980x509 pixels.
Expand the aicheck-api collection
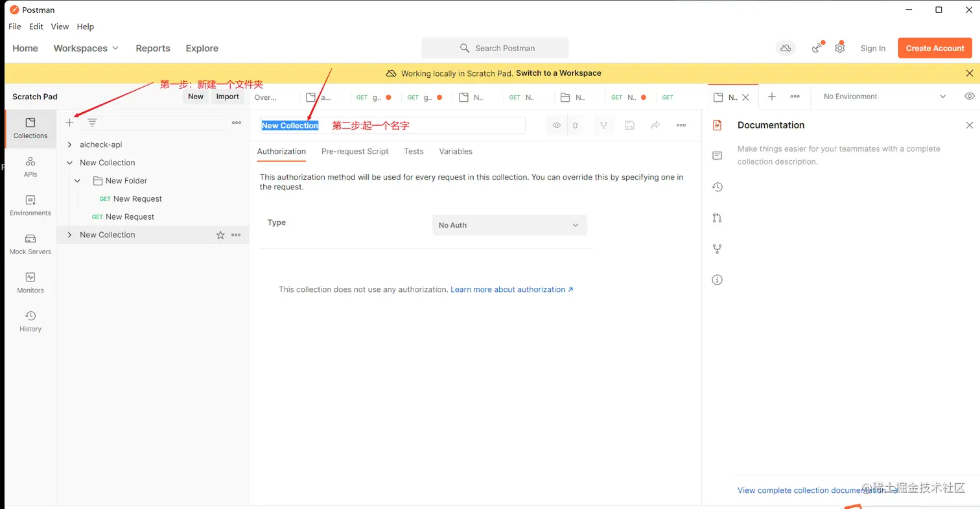70,145
